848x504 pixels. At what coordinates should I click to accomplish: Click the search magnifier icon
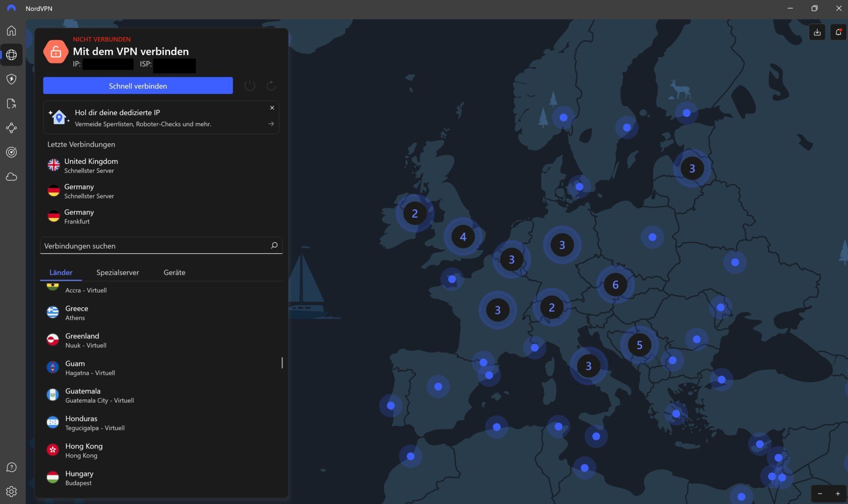pyautogui.click(x=274, y=245)
